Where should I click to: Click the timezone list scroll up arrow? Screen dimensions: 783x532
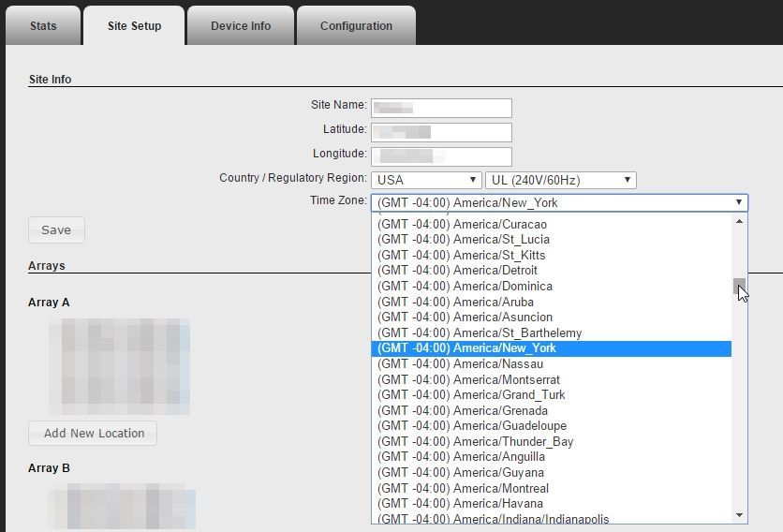(739, 222)
